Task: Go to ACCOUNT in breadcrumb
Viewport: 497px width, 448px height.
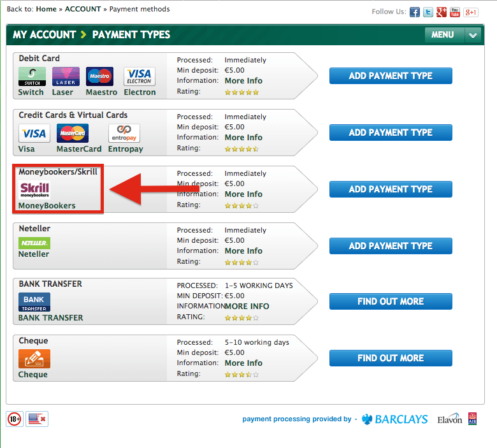Action: point(83,9)
